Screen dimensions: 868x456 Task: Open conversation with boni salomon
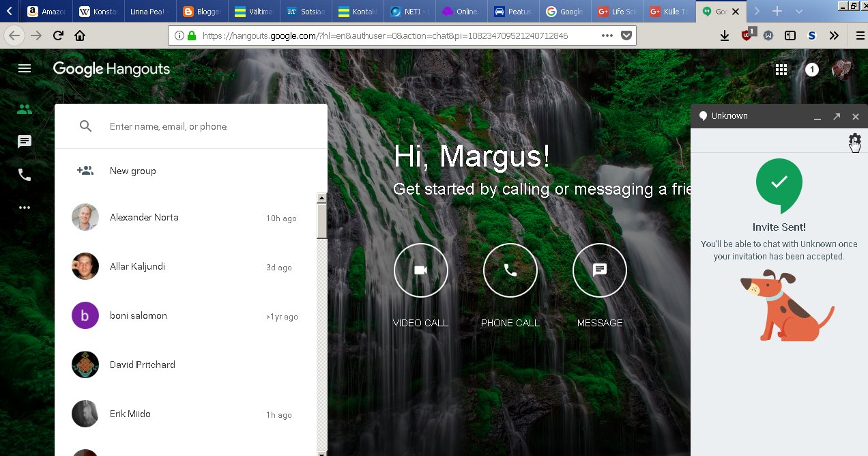(x=186, y=315)
